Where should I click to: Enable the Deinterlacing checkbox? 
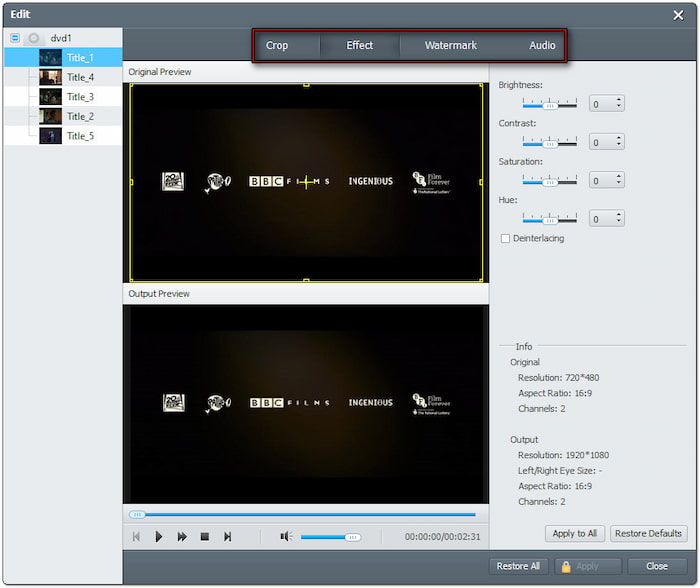[x=506, y=238]
